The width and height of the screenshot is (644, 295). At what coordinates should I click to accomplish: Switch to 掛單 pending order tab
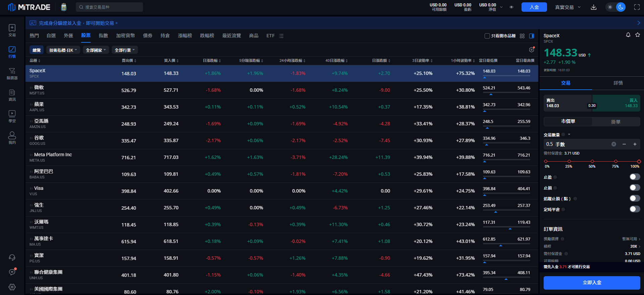[616, 122]
